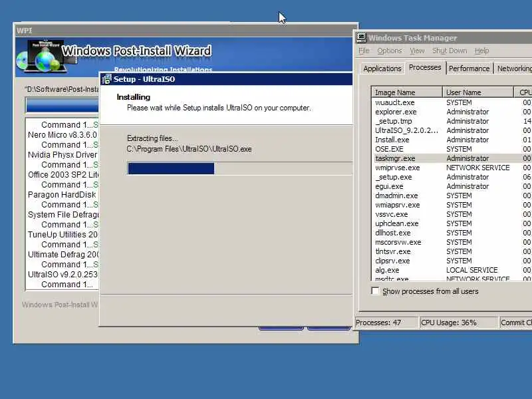Click the Task Manager title bar icon
The height and width of the screenshot is (399, 532).
(x=362, y=38)
